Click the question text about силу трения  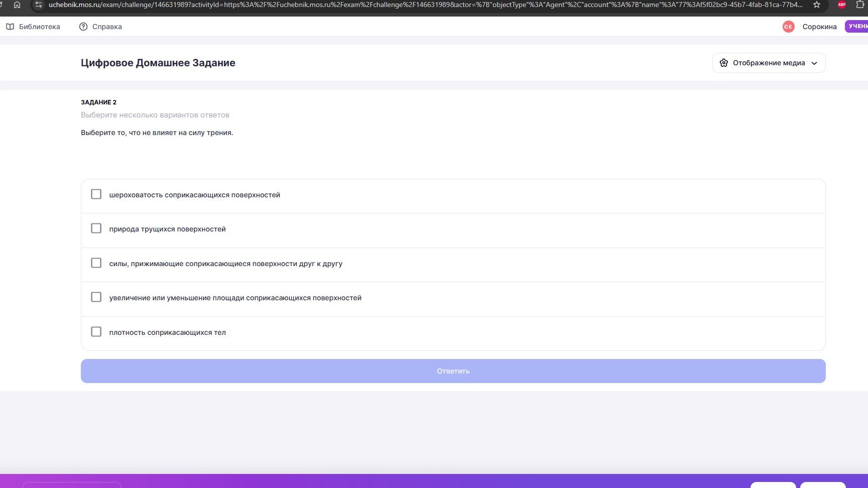point(157,133)
